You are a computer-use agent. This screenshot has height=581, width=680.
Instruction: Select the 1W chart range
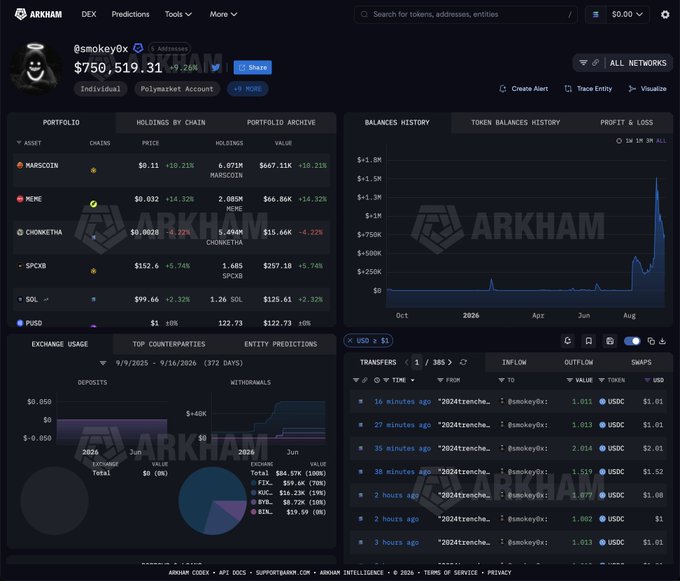coord(629,141)
